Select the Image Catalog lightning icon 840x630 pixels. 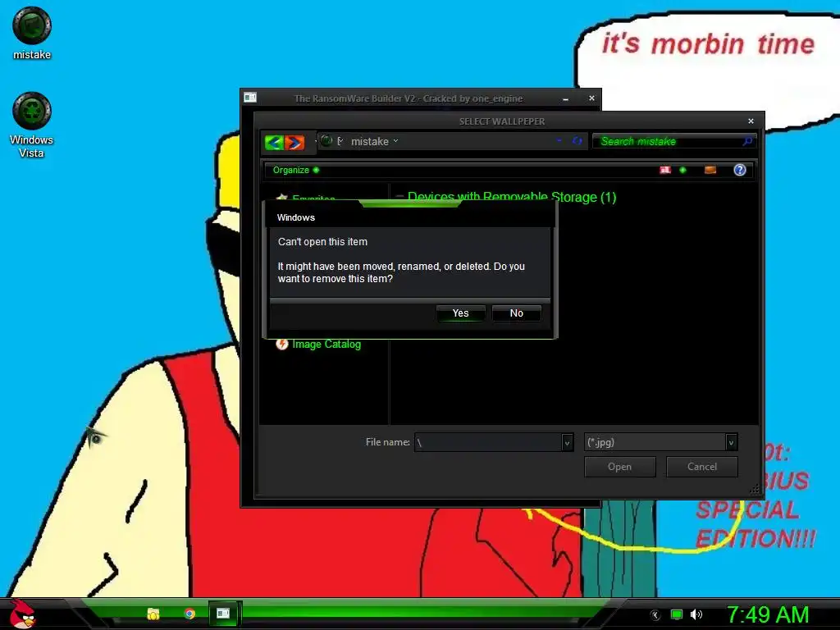(282, 344)
